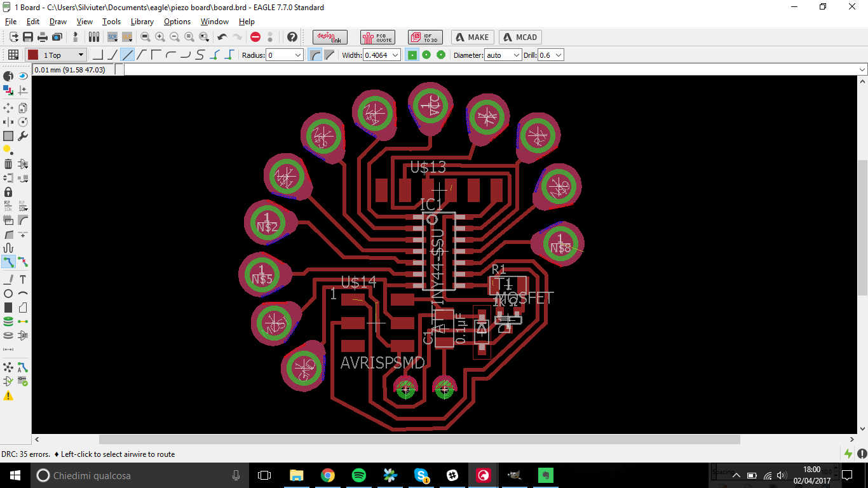Select the Show (eye) tool
Screen dimensions: 868x488
click(x=23, y=76)
